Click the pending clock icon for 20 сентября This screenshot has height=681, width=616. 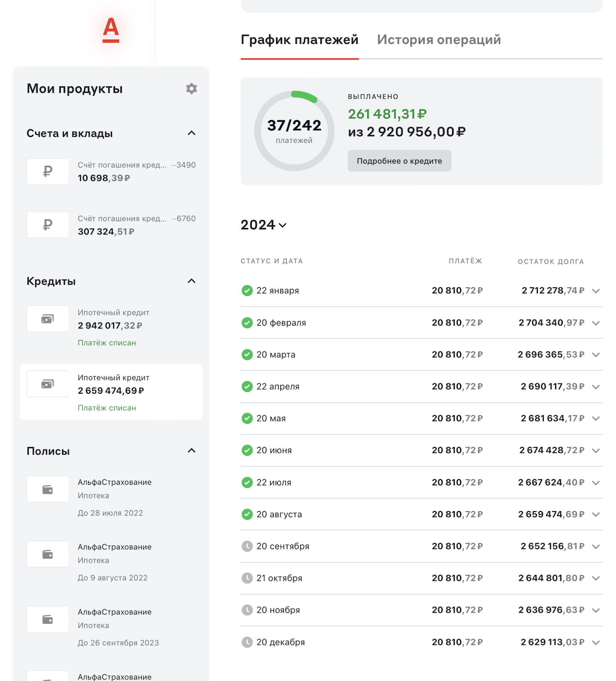click(247, 546)
